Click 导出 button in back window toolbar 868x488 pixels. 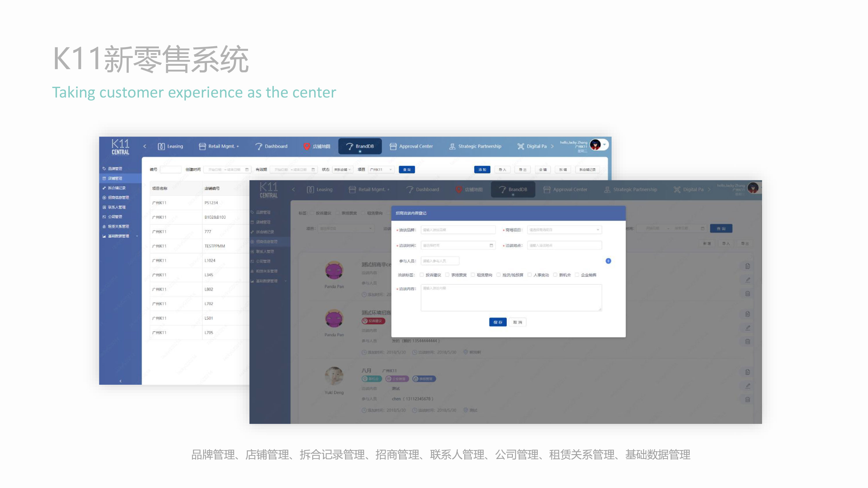523,170
